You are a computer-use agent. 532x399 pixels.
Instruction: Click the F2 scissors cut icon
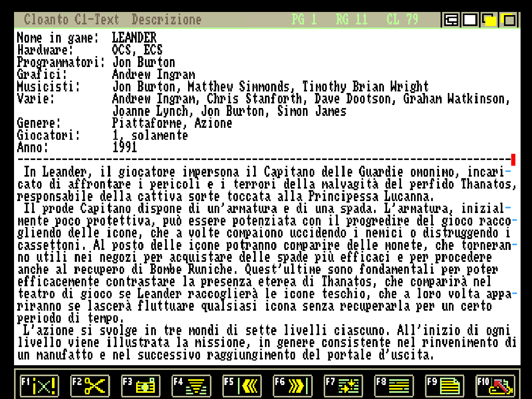90,386
